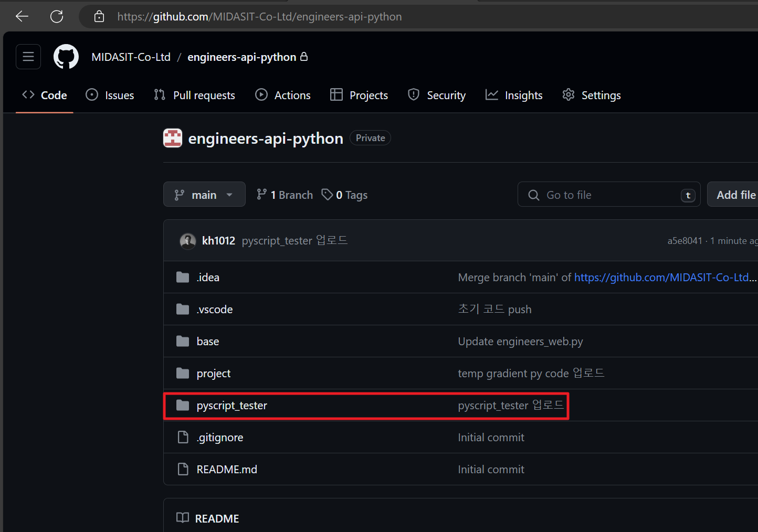Open the .vscode folder
Viewport: 758px width, 532px height.
tap(214, 309)
